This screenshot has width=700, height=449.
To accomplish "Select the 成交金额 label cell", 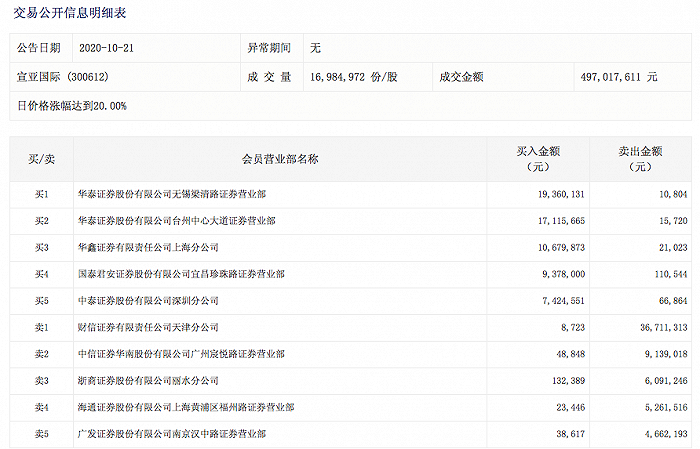I will 503,77.
